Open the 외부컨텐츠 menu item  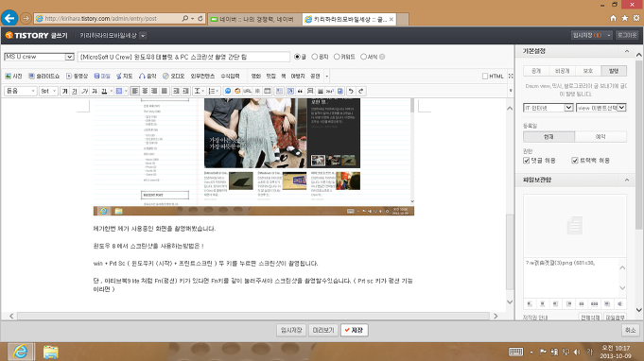pos(202,77)
